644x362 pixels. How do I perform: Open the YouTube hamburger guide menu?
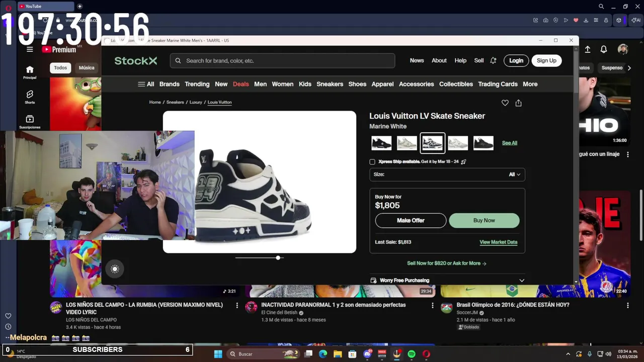pos(30,49)
